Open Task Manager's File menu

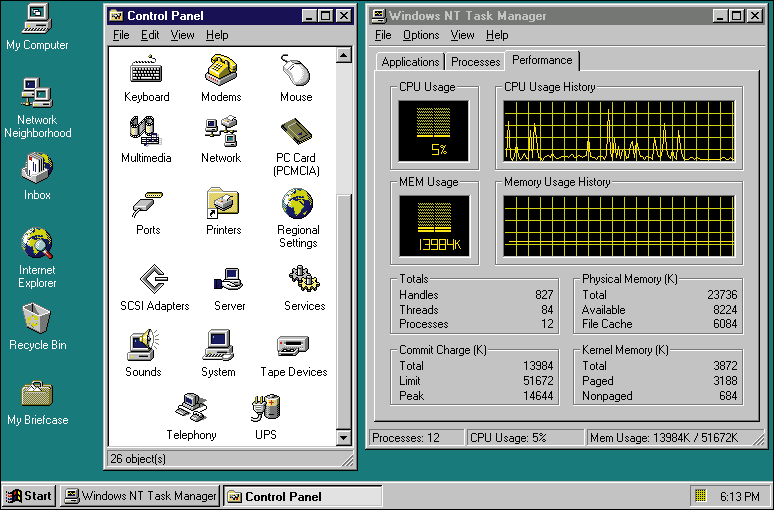tap(383, 35)
